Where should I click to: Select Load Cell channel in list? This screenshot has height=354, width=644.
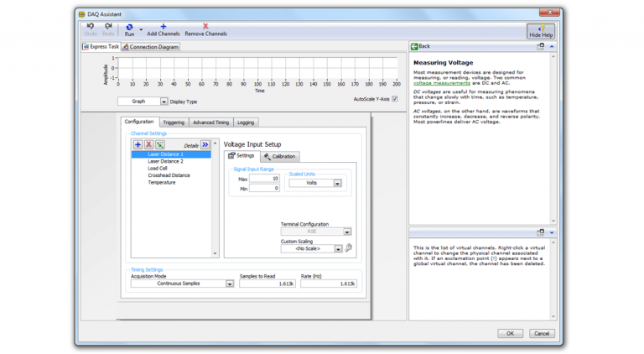[158, 169]
